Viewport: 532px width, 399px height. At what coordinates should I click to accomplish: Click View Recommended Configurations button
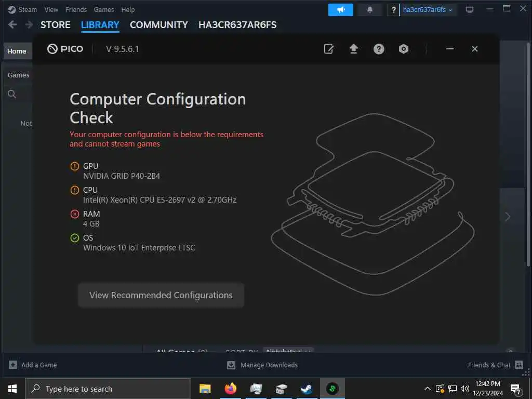[161, 295]
